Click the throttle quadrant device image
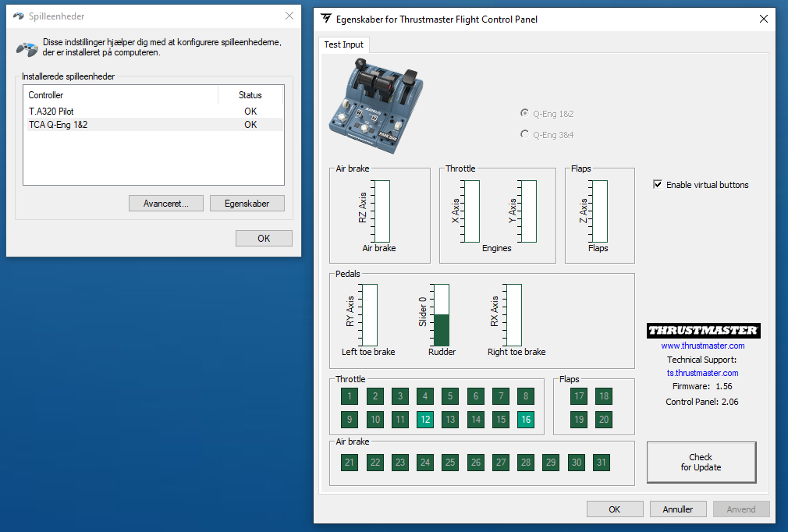 click(376, 105)
